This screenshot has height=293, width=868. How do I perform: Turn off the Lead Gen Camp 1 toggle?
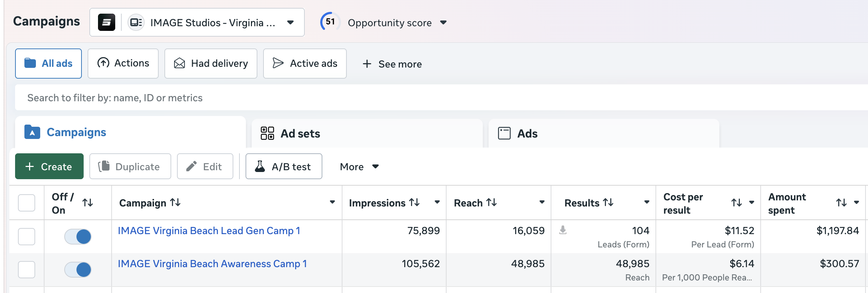coord(78,237)
